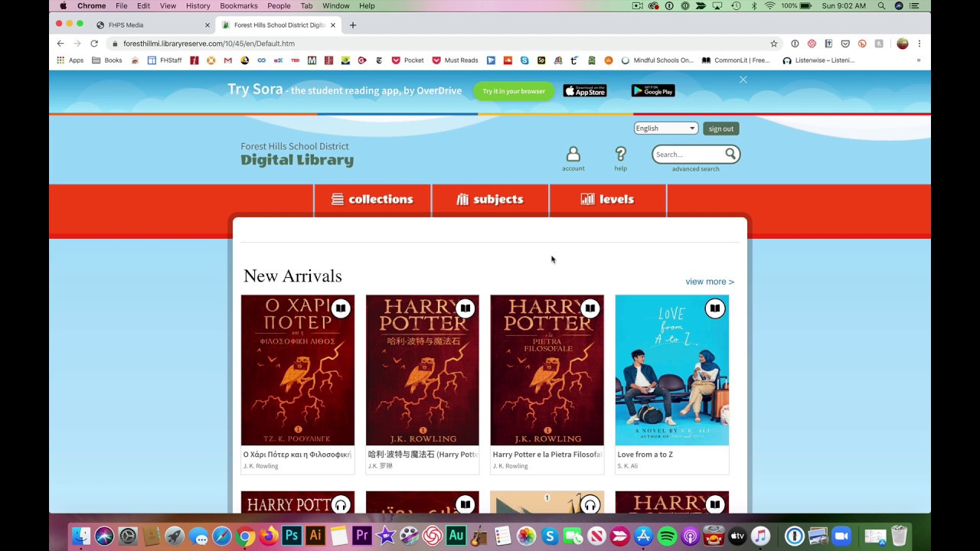
Task: Click the sign out button
Action: tap(721, 129)
